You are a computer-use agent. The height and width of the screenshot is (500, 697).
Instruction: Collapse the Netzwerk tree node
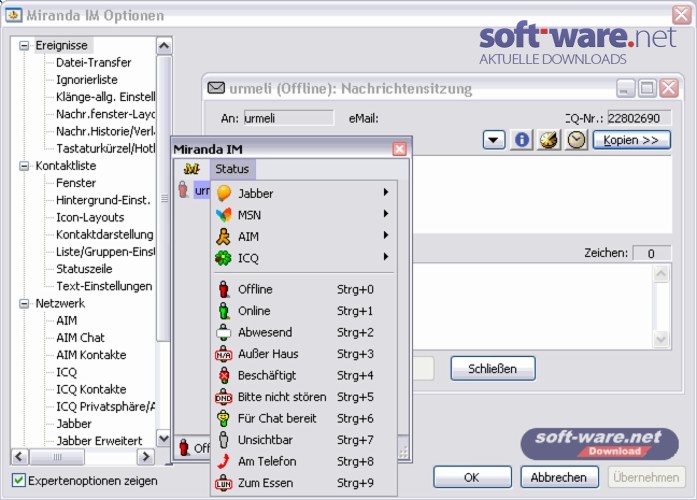(24, 304)
